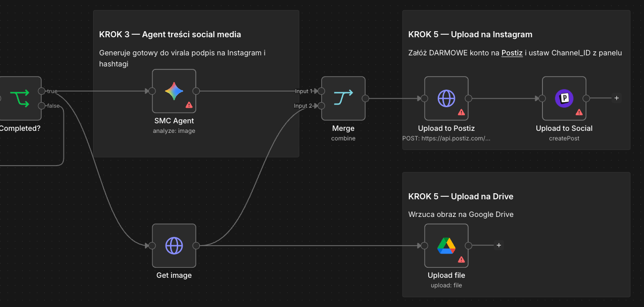Click warning triangle on Upload file node
This screenshot has height=307, width=644.
461,260
